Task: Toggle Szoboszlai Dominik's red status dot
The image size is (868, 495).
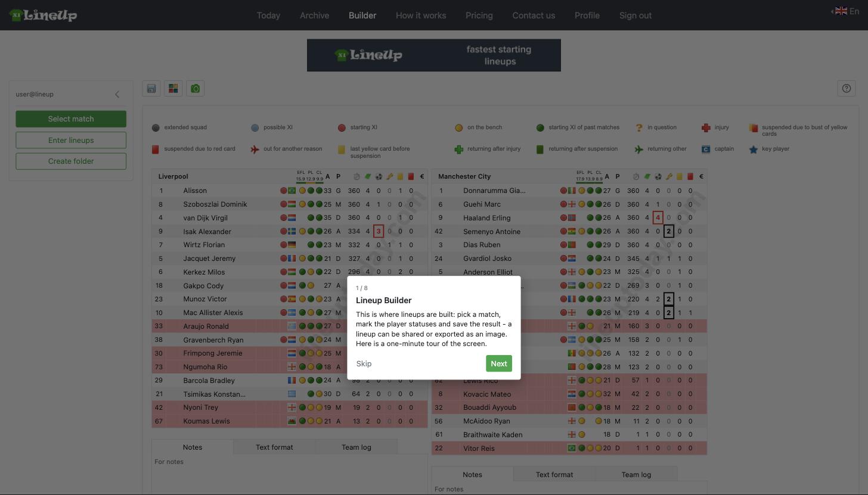Action: click(x=284, y=204)
